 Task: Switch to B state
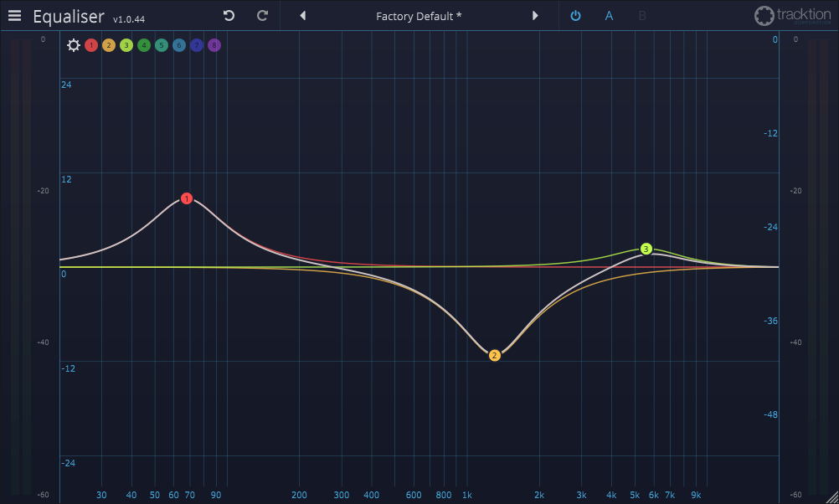(642, 16)
